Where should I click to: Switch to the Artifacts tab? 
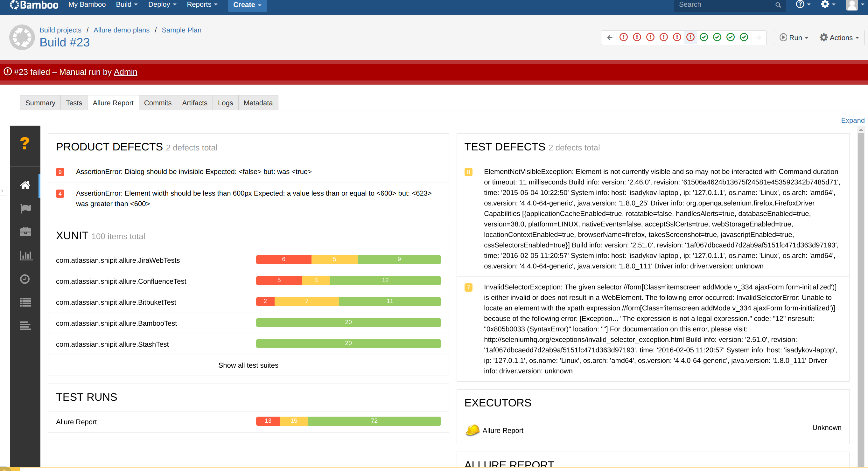(195, 103)
